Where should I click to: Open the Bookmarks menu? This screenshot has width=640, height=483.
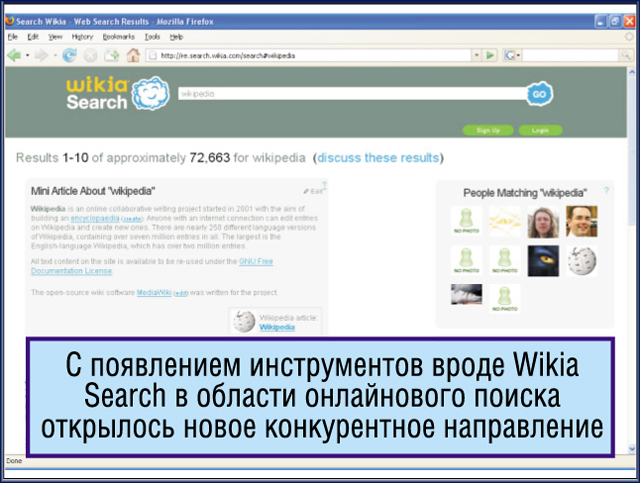[118, 37]
